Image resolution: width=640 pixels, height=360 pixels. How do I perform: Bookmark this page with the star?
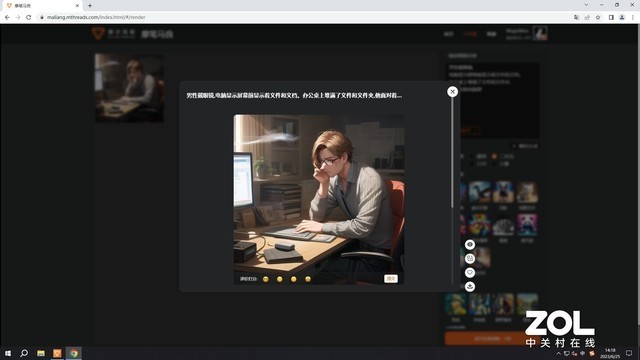pyautogui.click(x=598, y=17)
